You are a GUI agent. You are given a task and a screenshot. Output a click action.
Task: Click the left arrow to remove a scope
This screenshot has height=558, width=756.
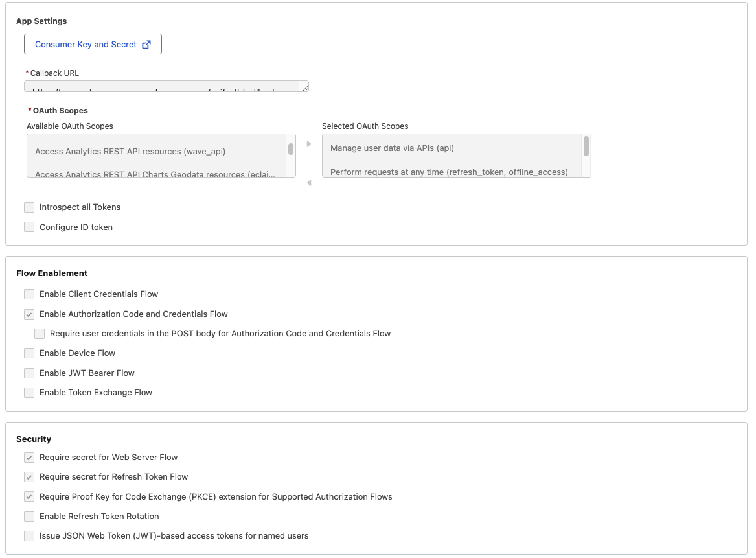(309, 183)
